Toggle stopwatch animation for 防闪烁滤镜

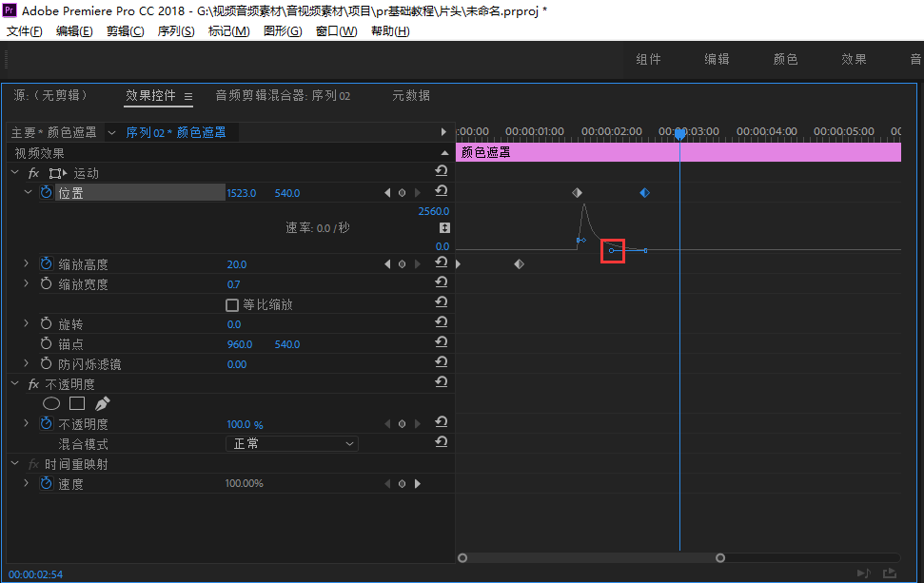[x=46, y=363]
